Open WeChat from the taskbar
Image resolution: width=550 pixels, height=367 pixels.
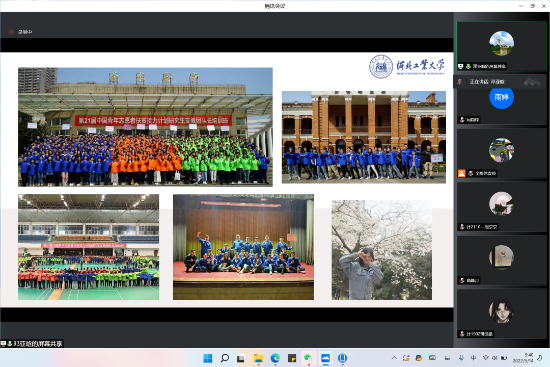click(308, 358)
